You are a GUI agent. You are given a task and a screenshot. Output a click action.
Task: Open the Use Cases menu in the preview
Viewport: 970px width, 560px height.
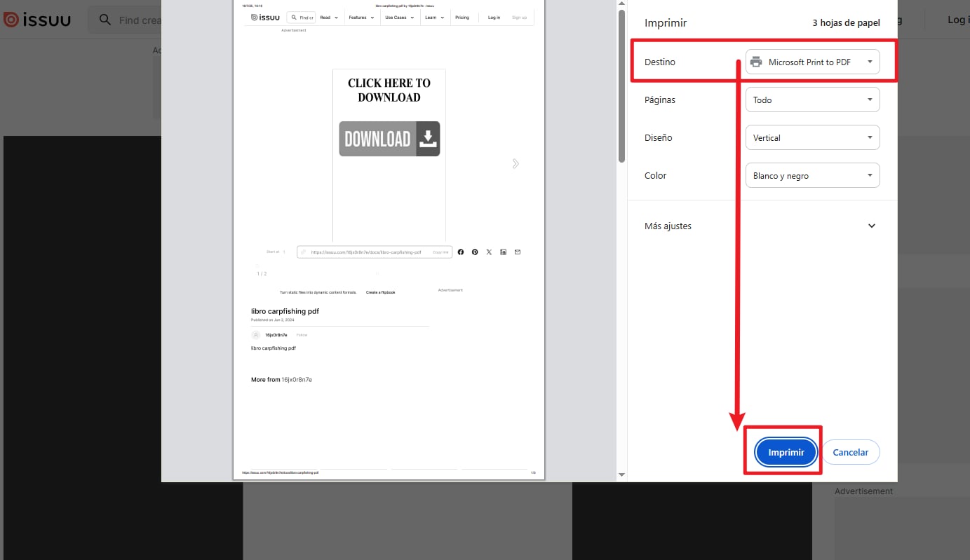(398, 17)
